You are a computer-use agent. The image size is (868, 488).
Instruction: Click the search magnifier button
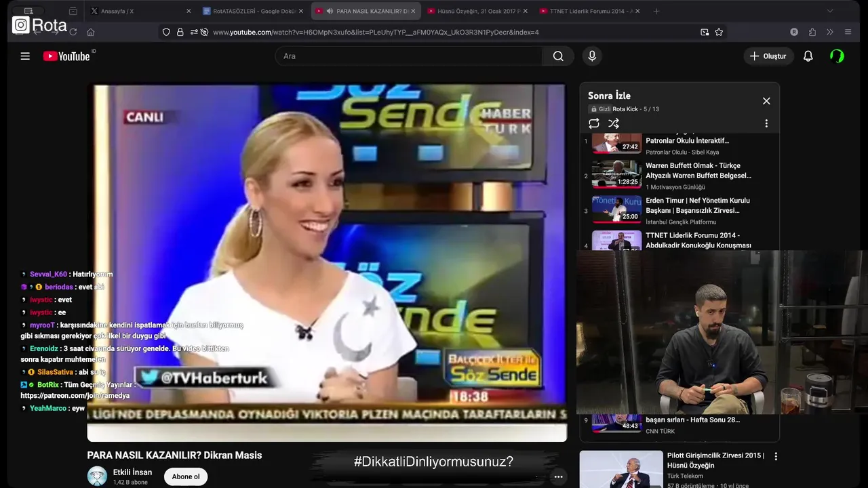tap(558, 56)
